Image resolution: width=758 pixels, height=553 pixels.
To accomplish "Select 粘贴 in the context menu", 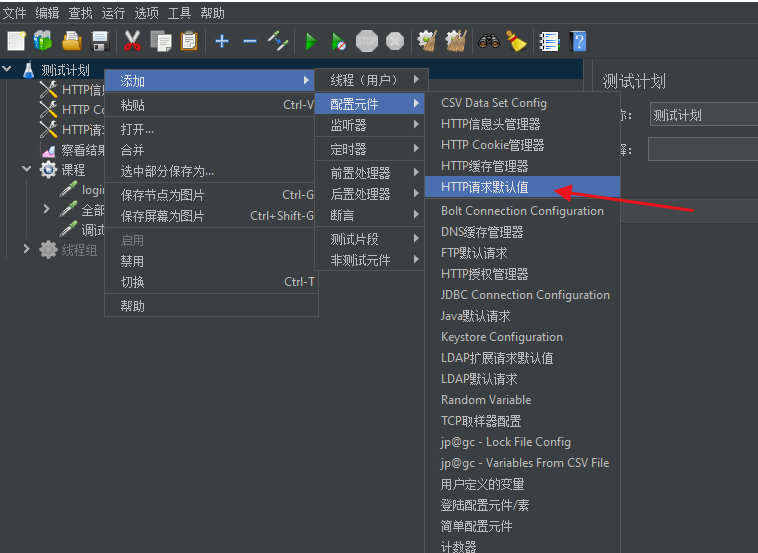I will pyautogui.click(x=211, y=105).
